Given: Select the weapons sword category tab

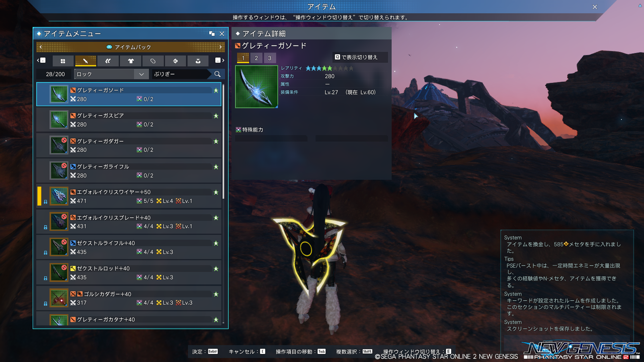Looking at the screenshot, I should (86, 61).
